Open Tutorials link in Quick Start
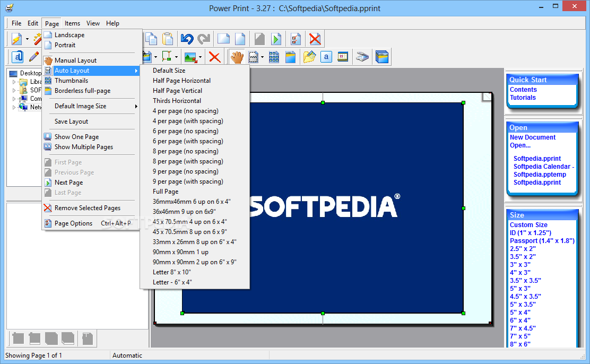The height and width of the screenshot is (364, 590). coord(523,98)
